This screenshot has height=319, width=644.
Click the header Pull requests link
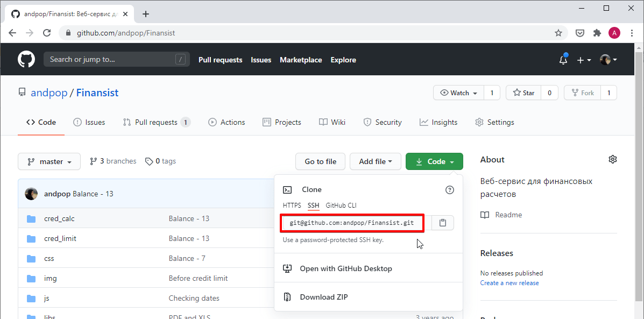pos(221,60)
